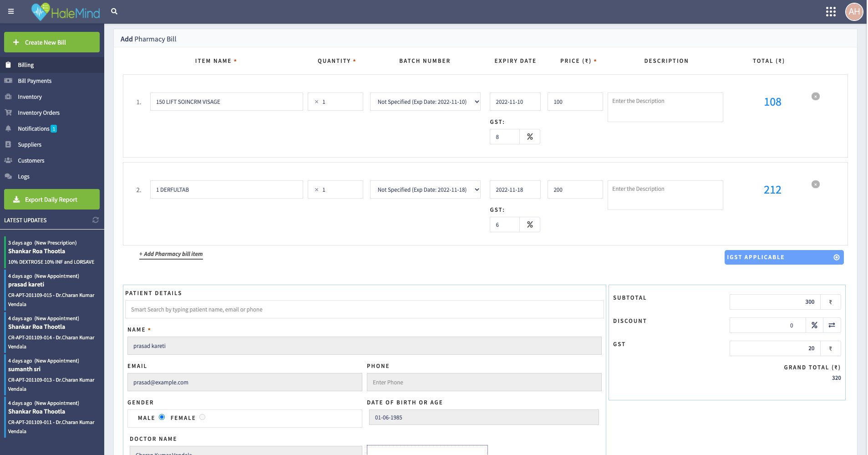Open Notifications in the sidebar
This screenshot has height=455, width=868.
pyautogui.click(x=52, y=128)
